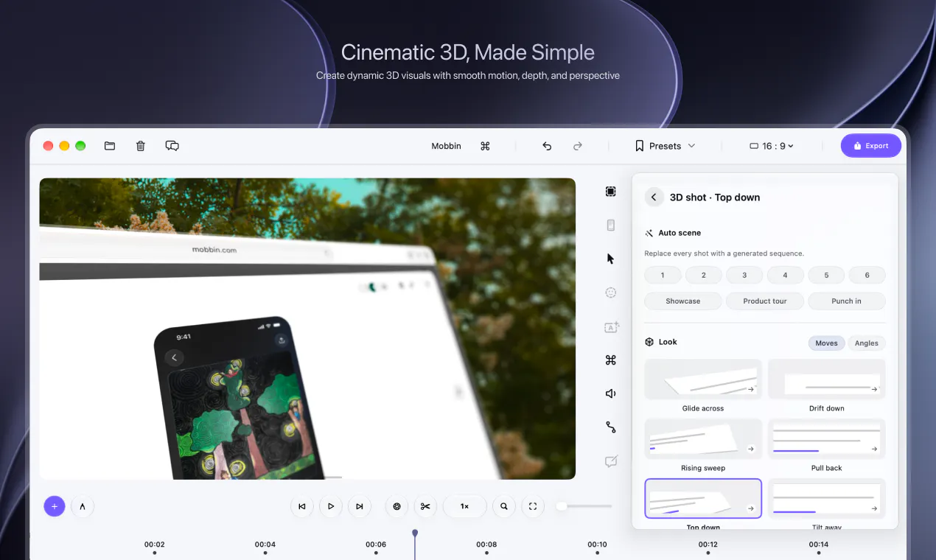
Task: Click the trash delete icon
Action: click(x=141, y=146)
